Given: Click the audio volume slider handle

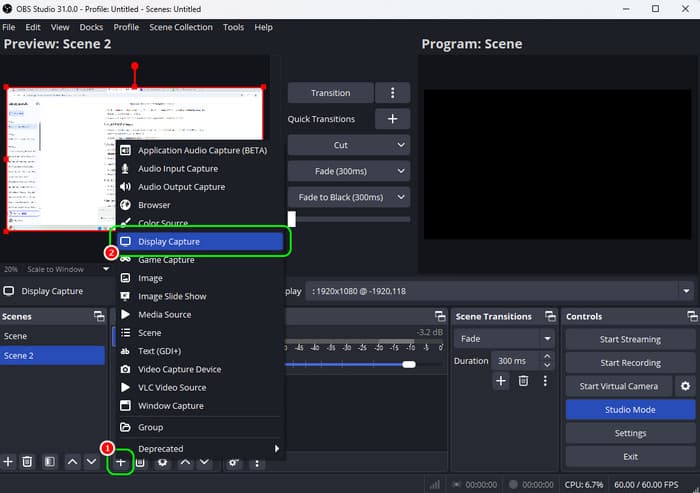Looking at the screenshot, I should (409, 364).
